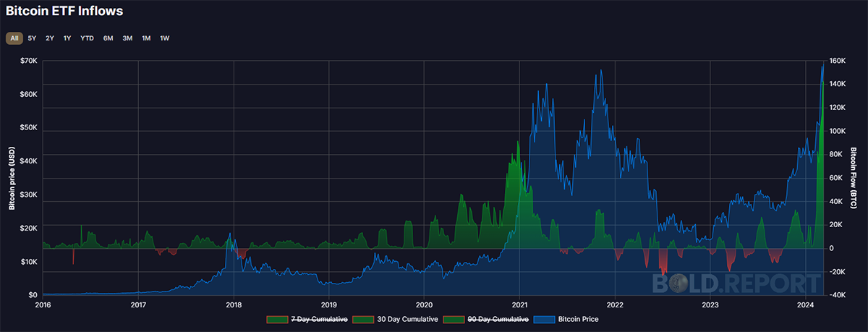Switch chart range to 5Y
Viewport: 868px width, 332px height.
(32, 38)
